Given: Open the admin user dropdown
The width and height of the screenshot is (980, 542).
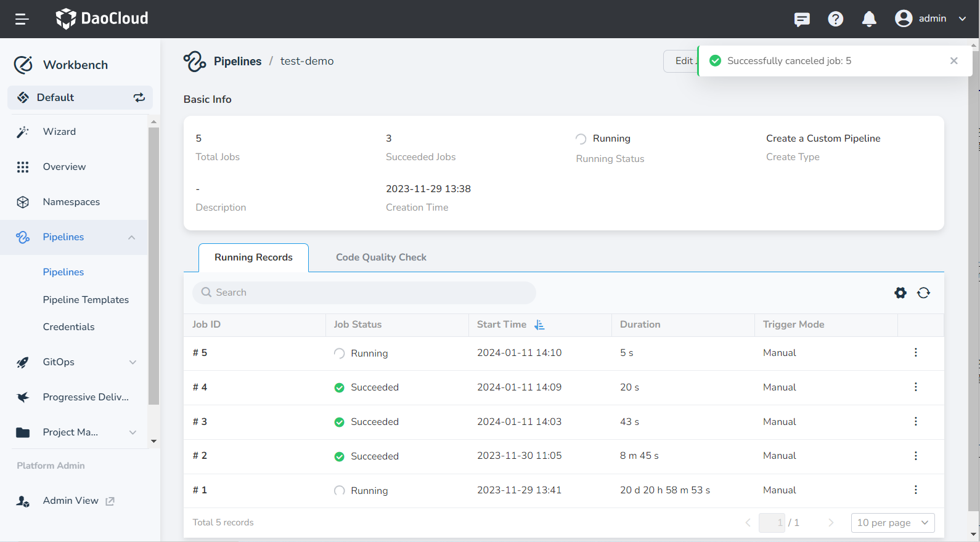Looking at the screenshot, I should 930,18.
